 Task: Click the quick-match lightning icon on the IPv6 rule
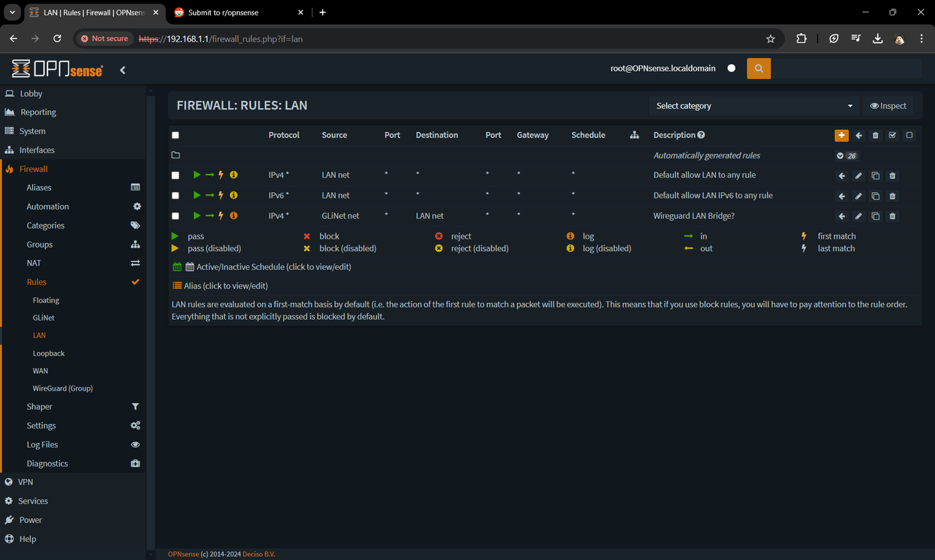coord(221,196)
